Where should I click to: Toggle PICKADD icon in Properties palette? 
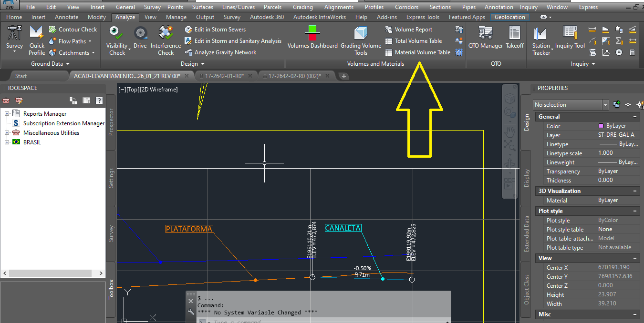616,105
